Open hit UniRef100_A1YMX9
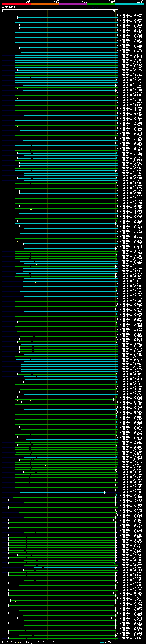 [x=131, y=17]
